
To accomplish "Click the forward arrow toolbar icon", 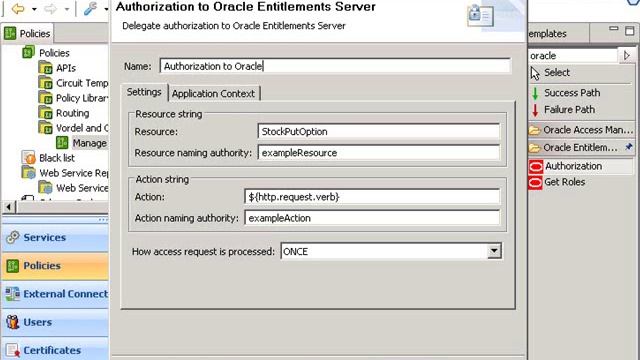I will (51, 9).
